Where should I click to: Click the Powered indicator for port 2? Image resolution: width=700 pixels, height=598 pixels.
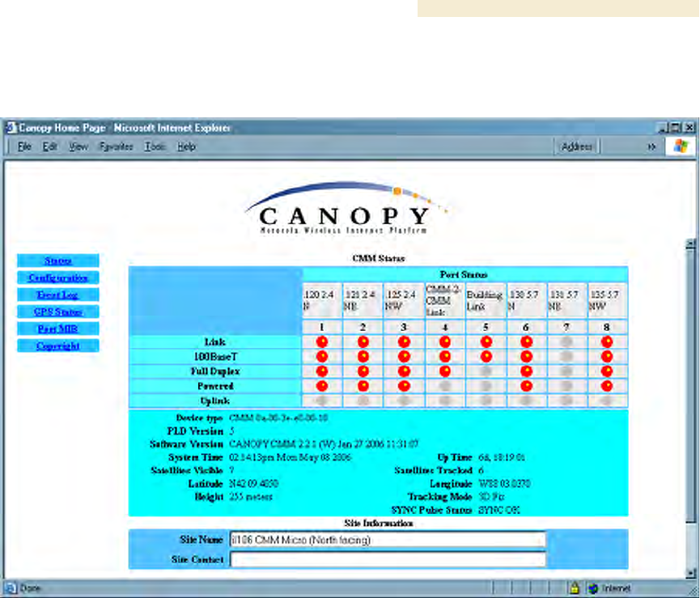363,386
